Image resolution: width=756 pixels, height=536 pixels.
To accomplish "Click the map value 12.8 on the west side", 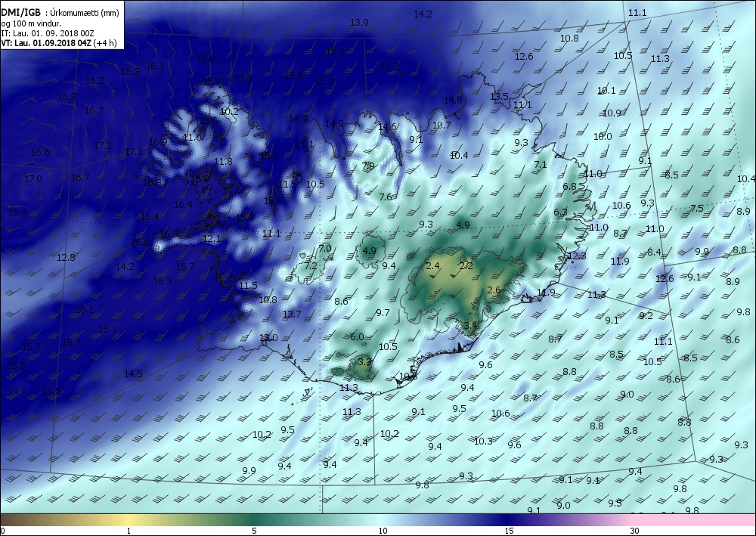I will coord(66,257).
